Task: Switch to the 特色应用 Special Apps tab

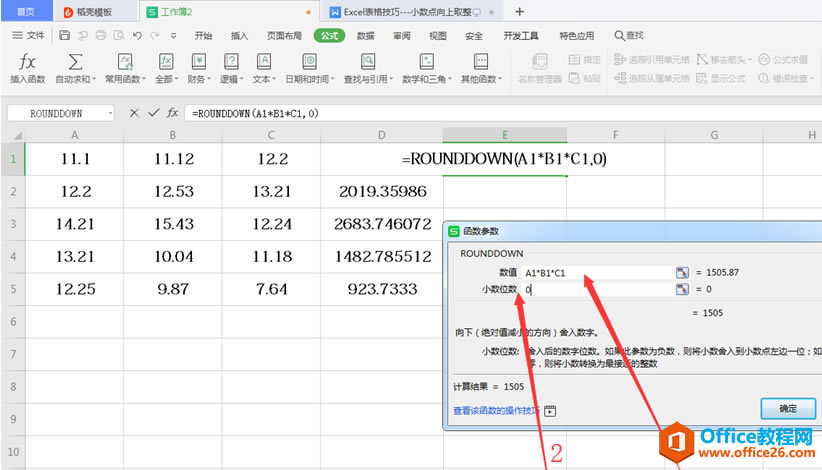Action: point(576,36)
